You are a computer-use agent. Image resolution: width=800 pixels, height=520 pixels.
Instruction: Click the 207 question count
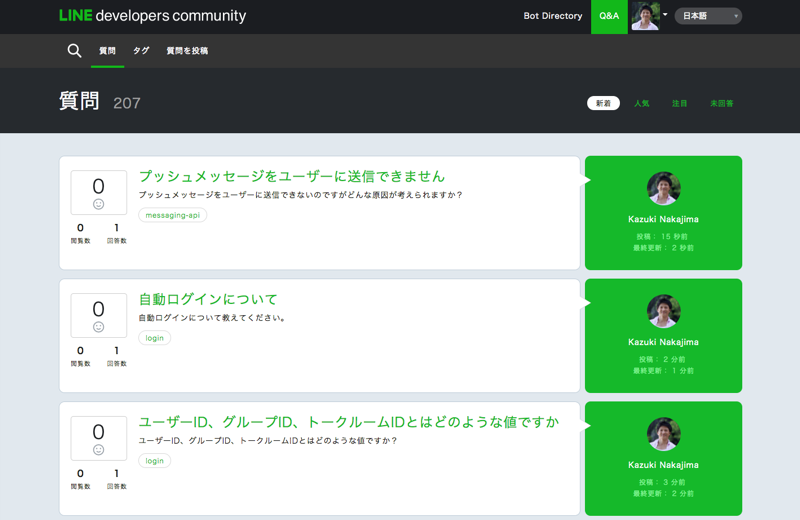(127, 103)
